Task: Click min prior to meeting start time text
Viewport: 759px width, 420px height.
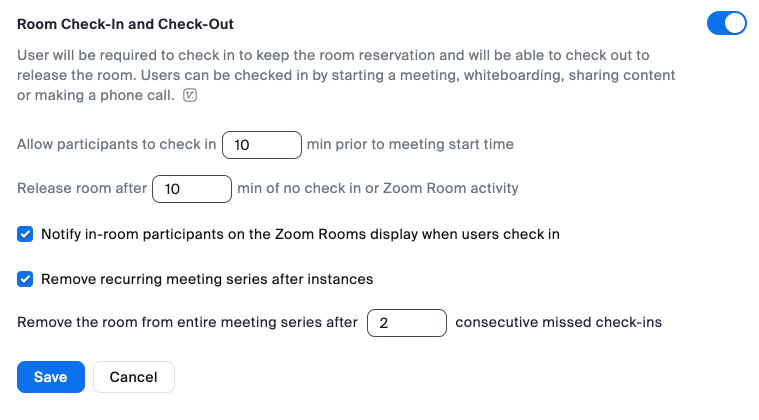Action: tap(410, 144)
